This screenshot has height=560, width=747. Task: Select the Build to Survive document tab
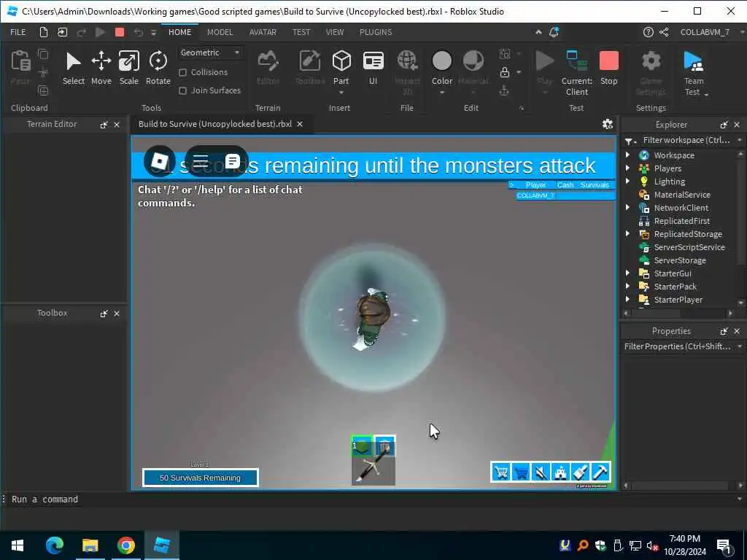click(x=215, y=124)
